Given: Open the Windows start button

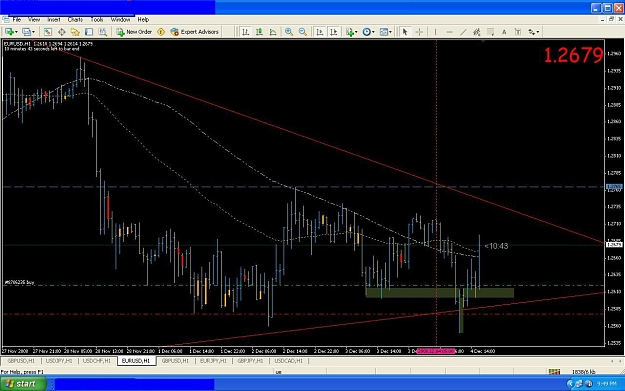Looking at the screenshot, I should pos(23,384).
